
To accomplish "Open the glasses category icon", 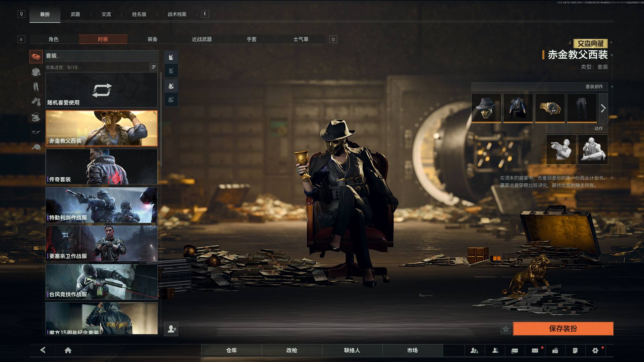I will click(36, 132).
